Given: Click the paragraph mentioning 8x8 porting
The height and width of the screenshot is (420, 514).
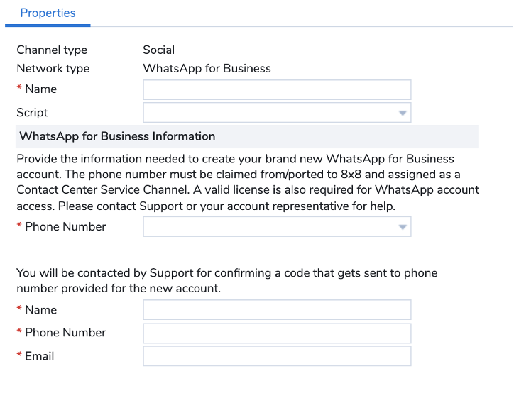Looking at the screenshot, I should [x=248, y=182].
